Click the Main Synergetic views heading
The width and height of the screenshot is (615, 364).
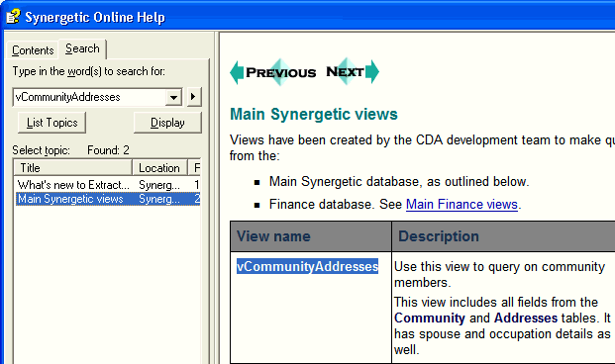click(x=313, y=114)
